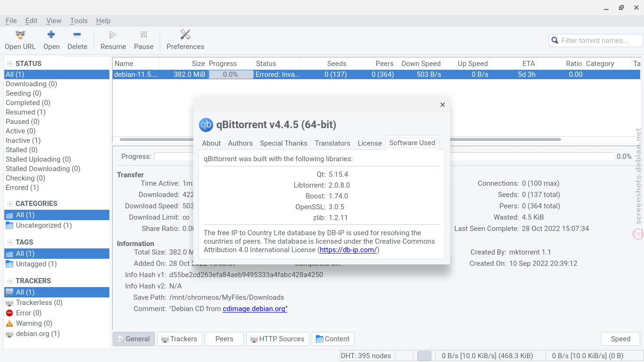The height and width of the screenshot is (362, 644).
Task: Select the debian-11.5 torrent row name
Action: point(136,74)
